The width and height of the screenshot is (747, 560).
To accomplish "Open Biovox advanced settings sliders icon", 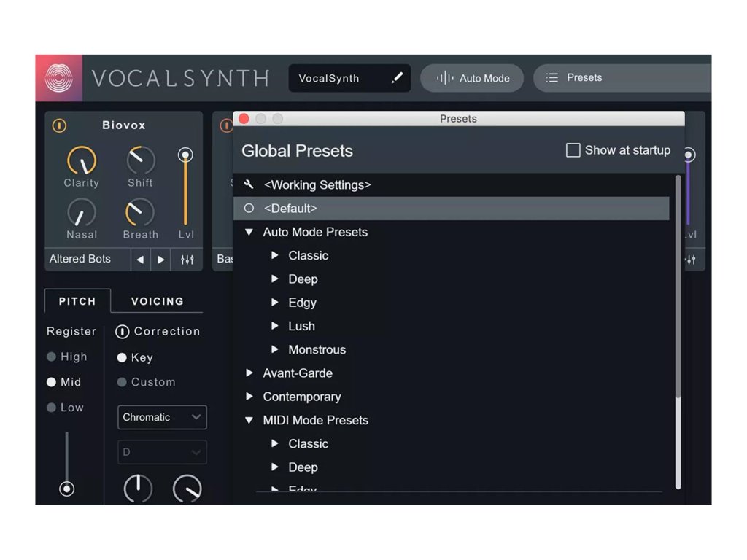I will click(x=187, y=260).
